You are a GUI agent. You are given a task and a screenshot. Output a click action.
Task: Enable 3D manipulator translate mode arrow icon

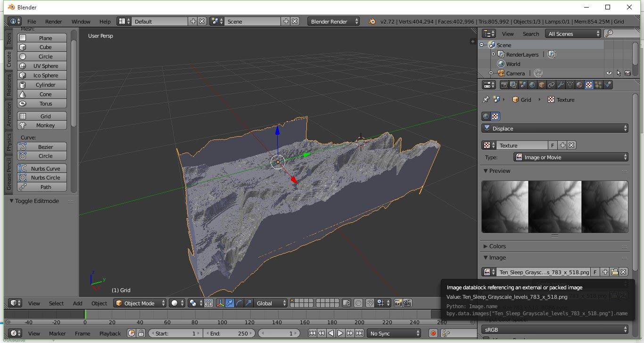click(x=230, y=303)
